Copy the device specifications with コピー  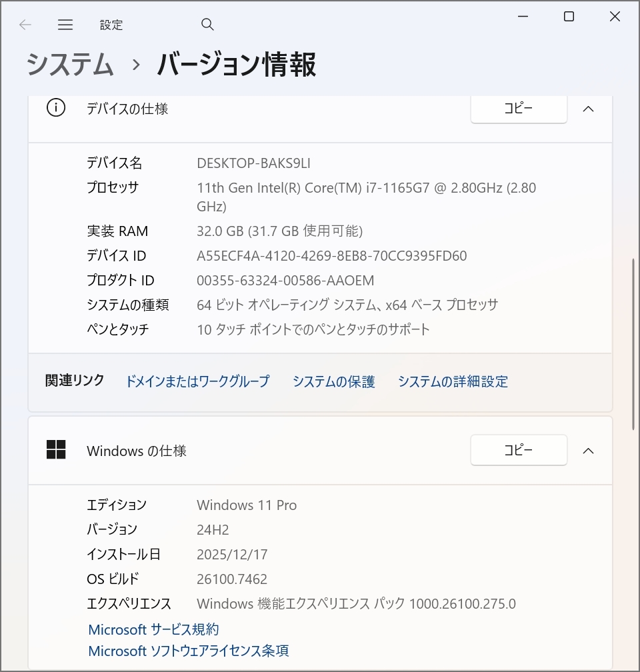[x=519, y=109]
